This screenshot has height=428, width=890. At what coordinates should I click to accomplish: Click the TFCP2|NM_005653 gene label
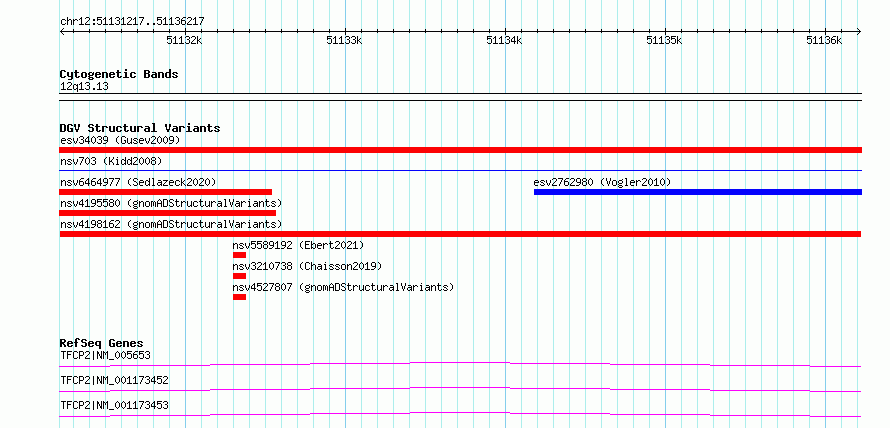tap(105, 356)
